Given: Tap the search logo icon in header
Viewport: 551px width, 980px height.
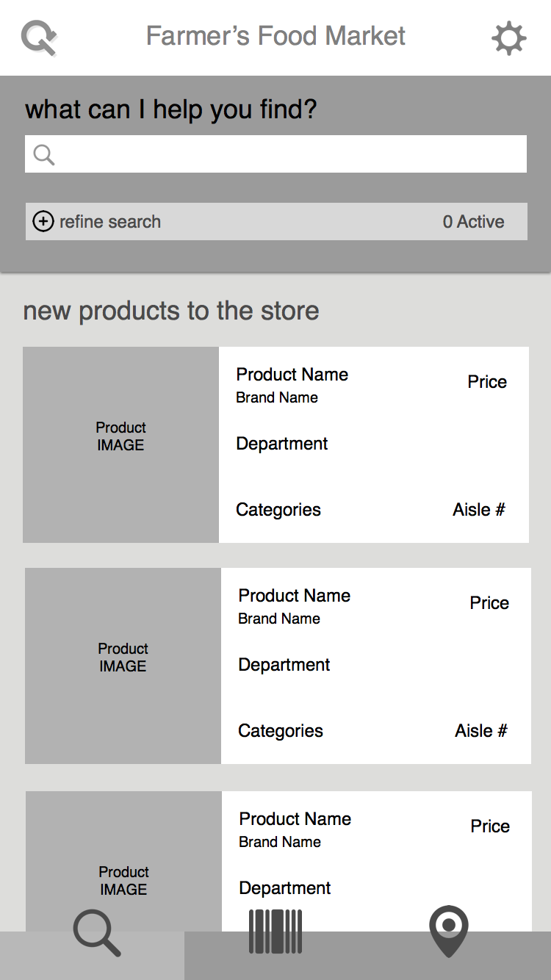Looking at the screenshot, I should (x=39, y=37).
